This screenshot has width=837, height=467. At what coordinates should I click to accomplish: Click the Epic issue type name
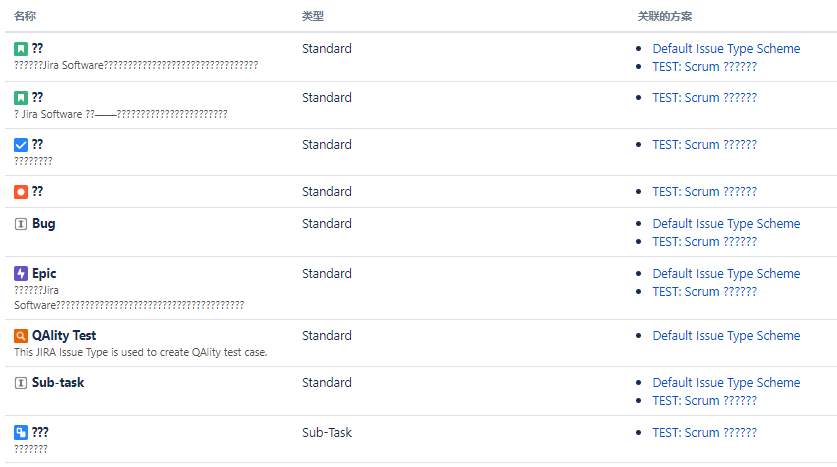click(x=44, y=274)
